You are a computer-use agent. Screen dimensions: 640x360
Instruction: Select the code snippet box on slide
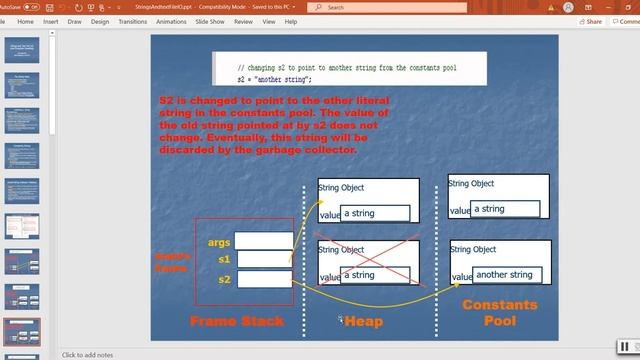click(x=349, y=69)
